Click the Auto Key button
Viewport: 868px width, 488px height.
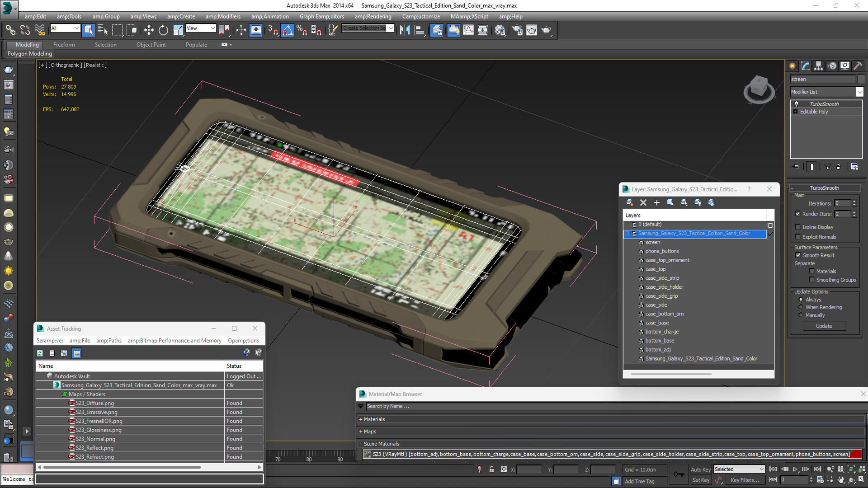(x=700, y=469)
